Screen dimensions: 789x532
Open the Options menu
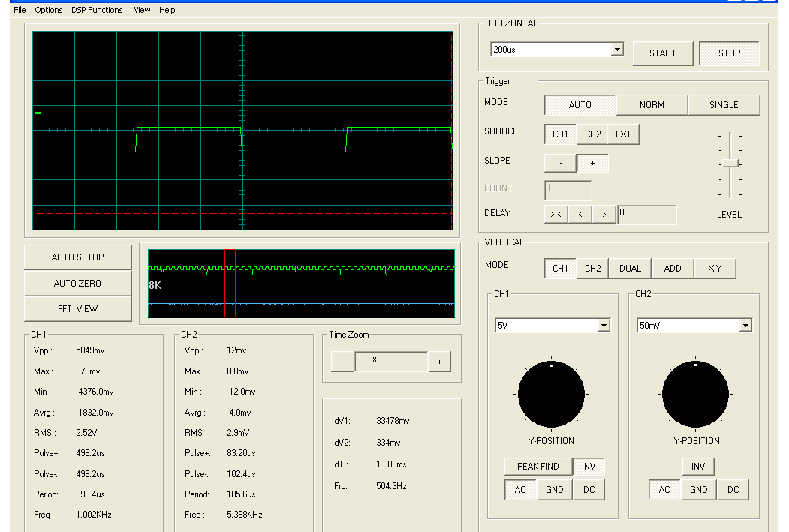[x=48, y=10]
